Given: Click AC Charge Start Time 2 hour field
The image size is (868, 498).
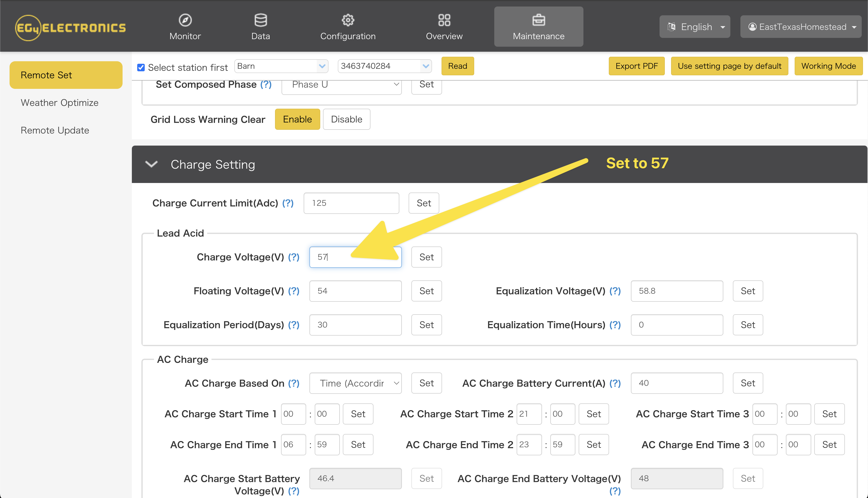Looking at the screenshot, I should click(x=529, y=414).
